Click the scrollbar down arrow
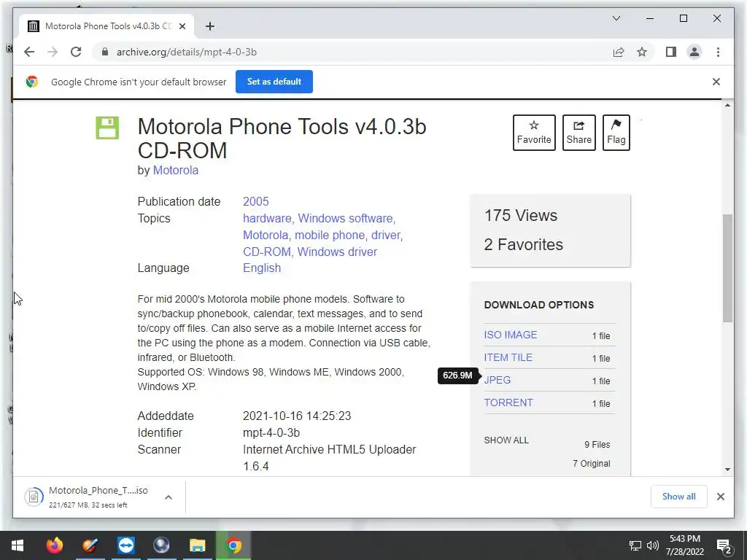 (727, 470)
